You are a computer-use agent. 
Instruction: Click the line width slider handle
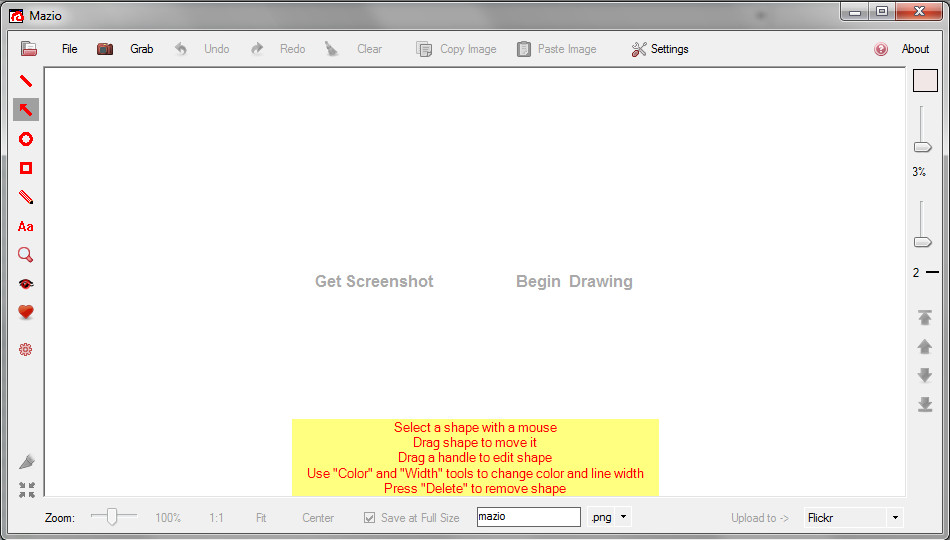923,242
